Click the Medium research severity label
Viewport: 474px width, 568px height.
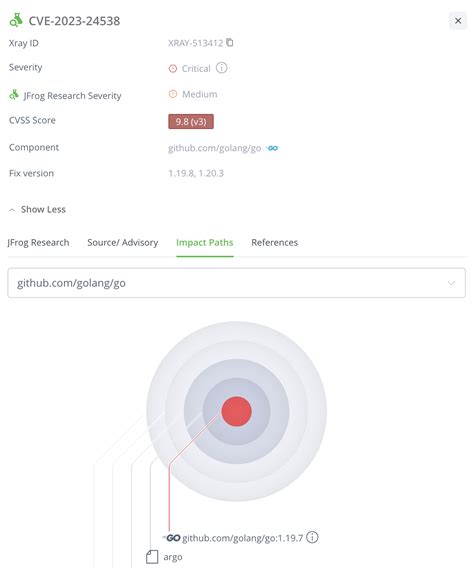point(200,94)
